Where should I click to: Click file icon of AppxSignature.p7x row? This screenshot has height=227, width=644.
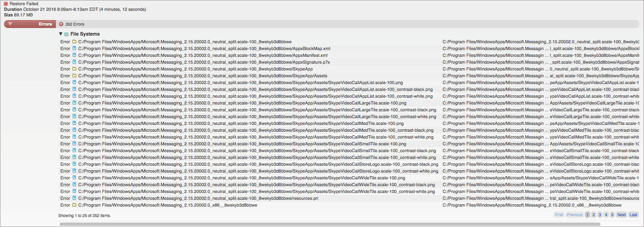tap(74, 62)
